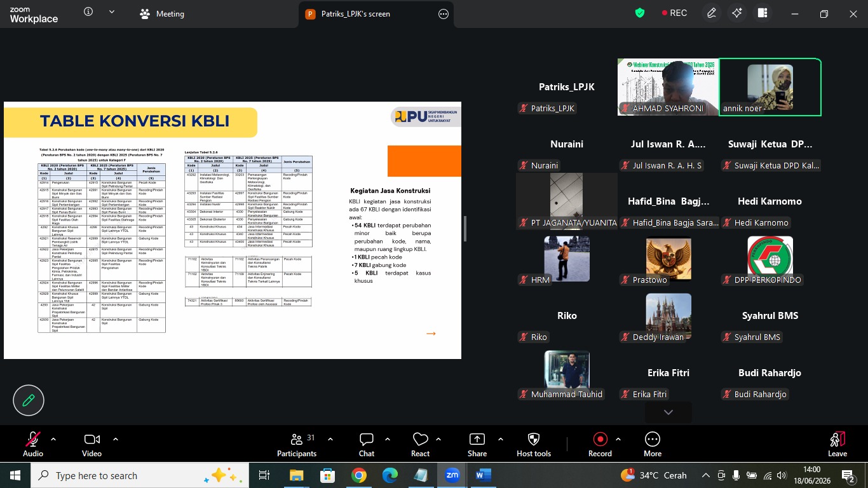Select the Meeting tab
Screen dimensions: 868x488
coord(163,14)
